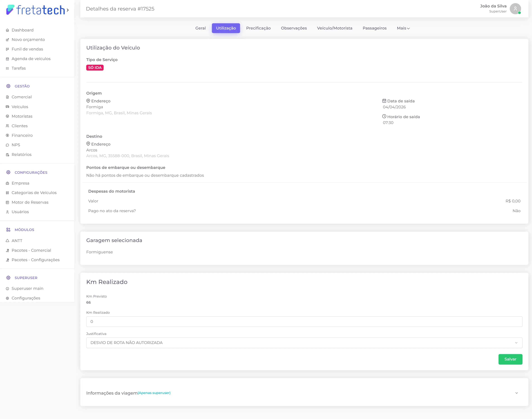
Task: Open the Veículo/Motorista tab
Action: pos(335,28)
